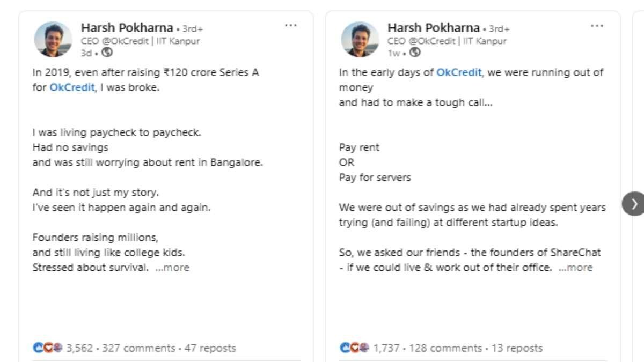Click Harsh Pokharna name on first post
The width and height of the screenshot is (644, 362).
[127, 28]
